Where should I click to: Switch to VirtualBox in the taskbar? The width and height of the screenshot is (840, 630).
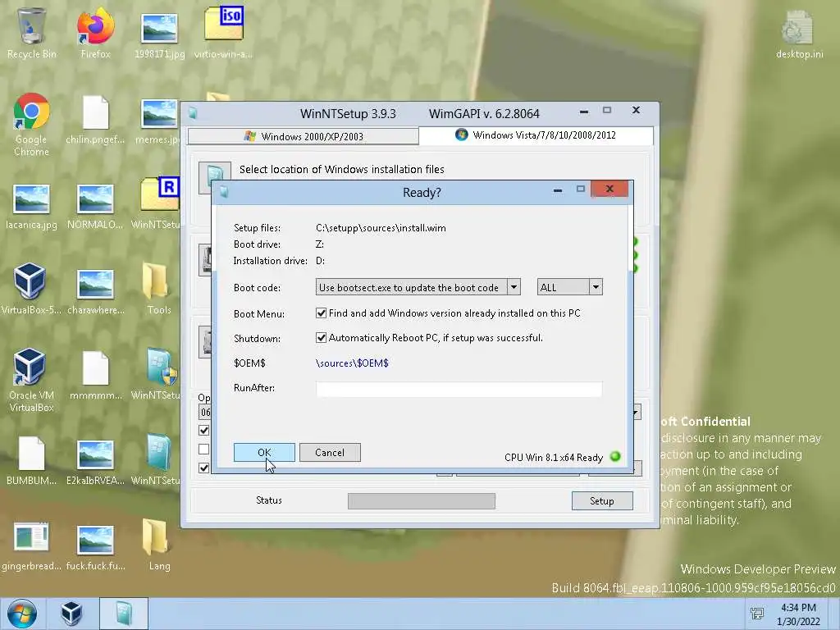[71, 614]
